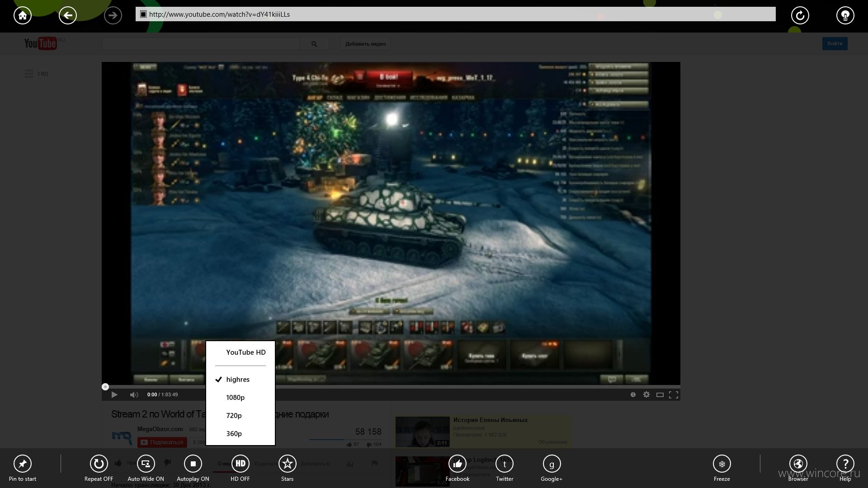The width and height of the screenshot is (868, 488).
Task: Share to Twitter
Action: pyautogui.click(x=505, y=468)
